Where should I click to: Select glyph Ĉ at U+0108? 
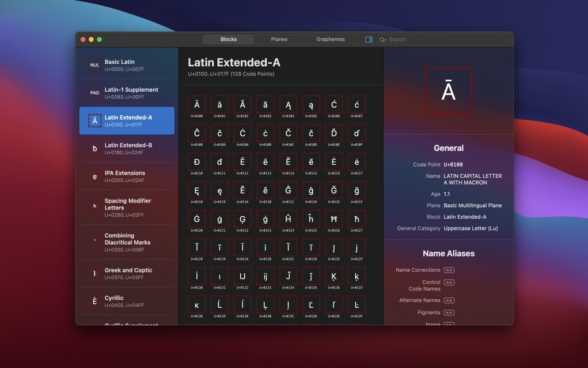point(197,133)
